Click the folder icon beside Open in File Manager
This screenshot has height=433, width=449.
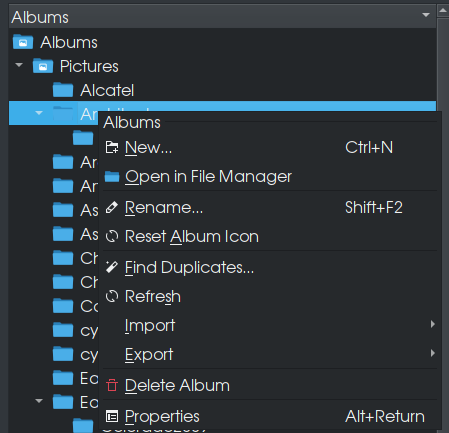(x=112, y=177)
